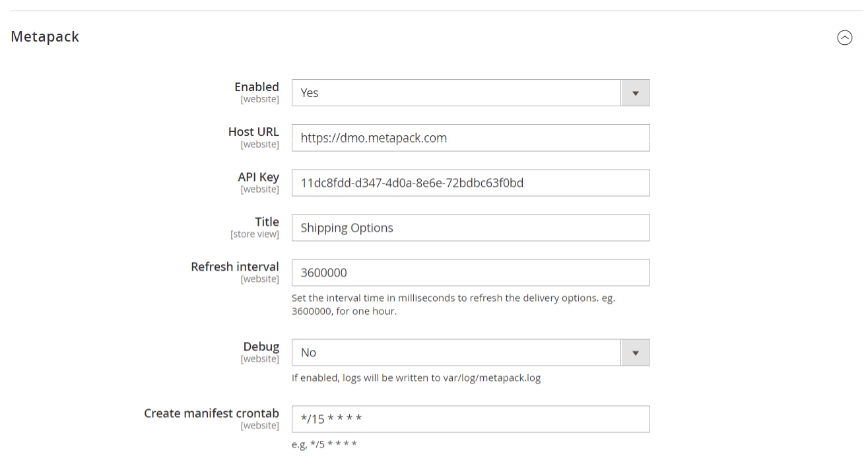Click the Host URL label
Image resolution: width=868 pixels, height=462 pixels.
coord(253,132)
